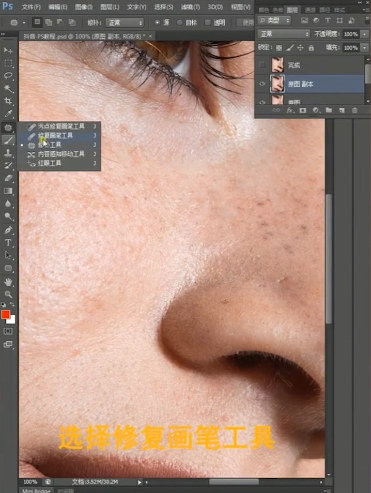Select the Crop tool
Image resolution: width=371 pixels, height=493 pixels.
click(x=8, y=101)
